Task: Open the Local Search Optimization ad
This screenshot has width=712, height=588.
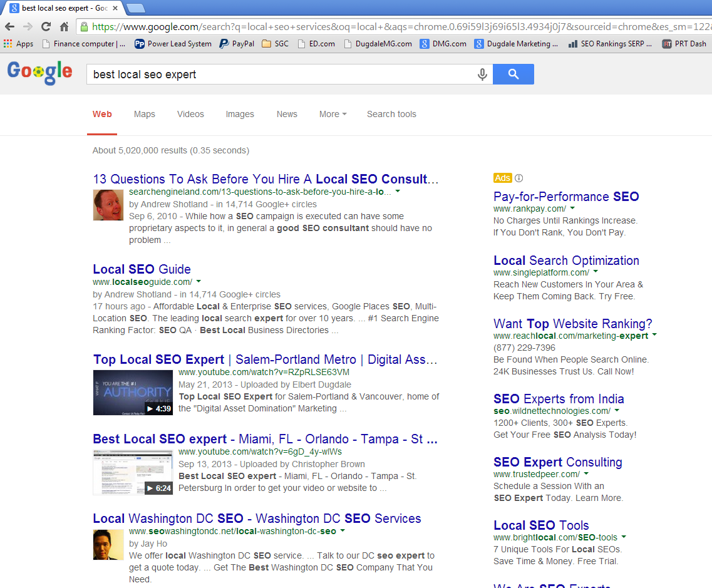Action: (566, 260)
